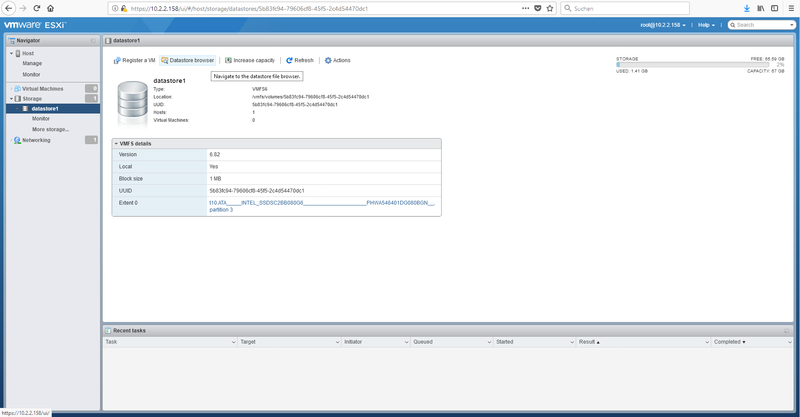Collapse the Host tree node
Screen dimensions: 800x417
pyautogui.click(x=11, y=53)
